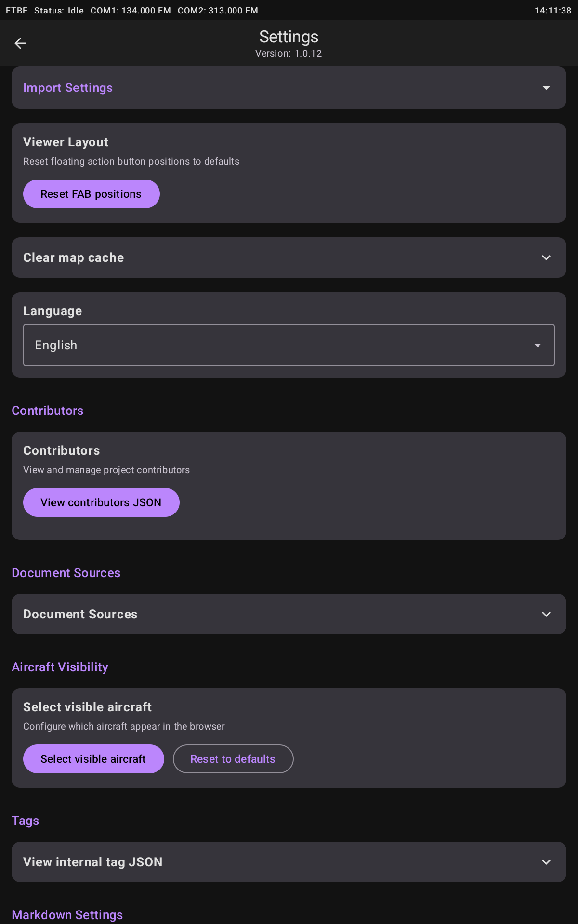
Task: Click the Status: Idle indicator
Action: (58, 10)
